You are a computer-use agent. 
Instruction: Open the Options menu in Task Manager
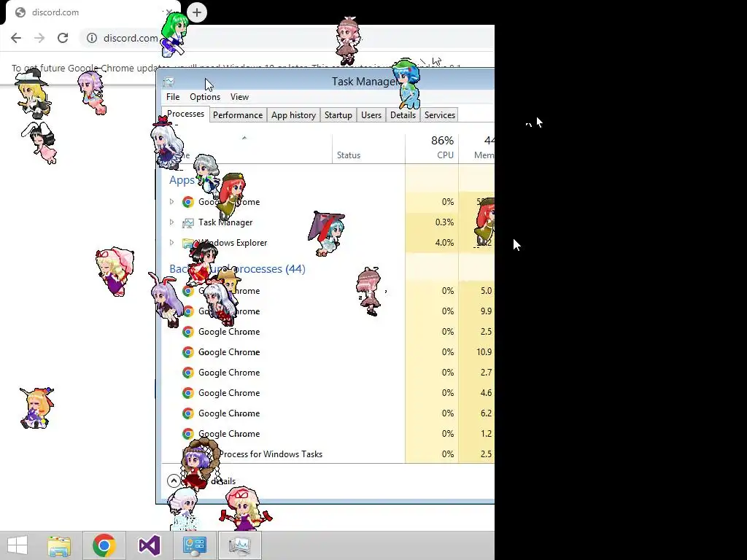[x=205, y=97]
